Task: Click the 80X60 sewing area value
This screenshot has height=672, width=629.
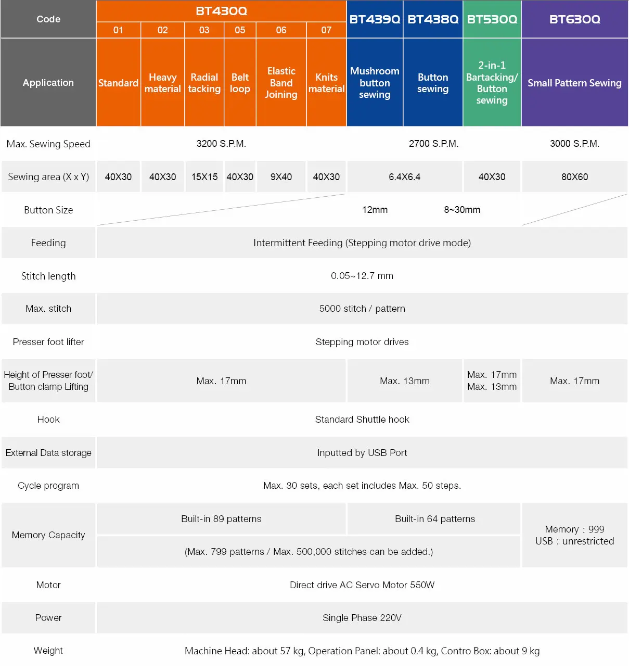Action: pyautogui.click(x=574, y=177)
